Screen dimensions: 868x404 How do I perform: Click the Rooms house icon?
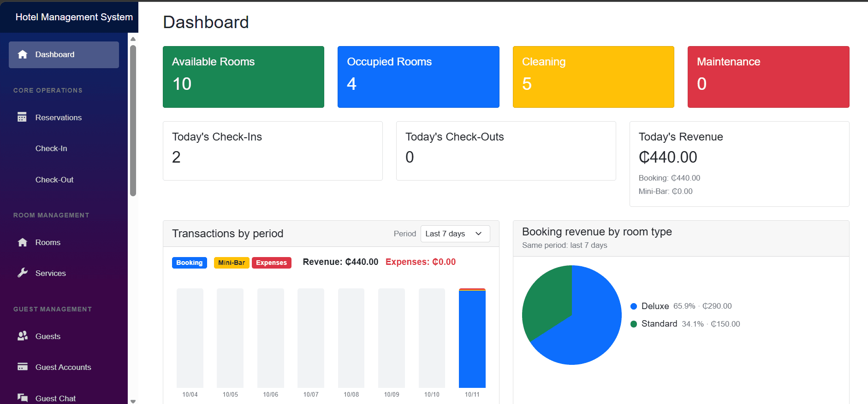(23, 242)
